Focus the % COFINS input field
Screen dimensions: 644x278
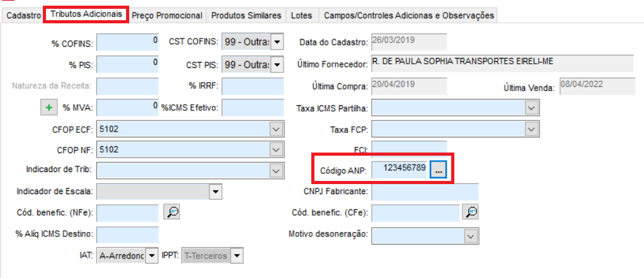coord(127,42)
